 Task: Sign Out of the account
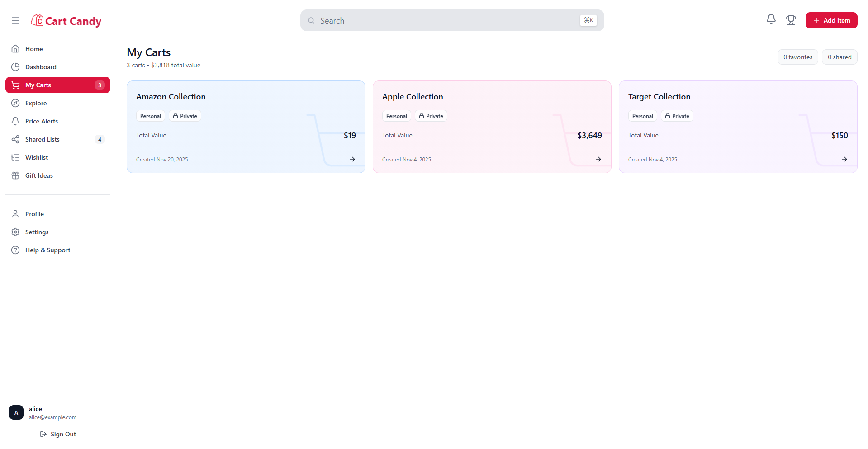pyautogui.click(x=58, y=434)
